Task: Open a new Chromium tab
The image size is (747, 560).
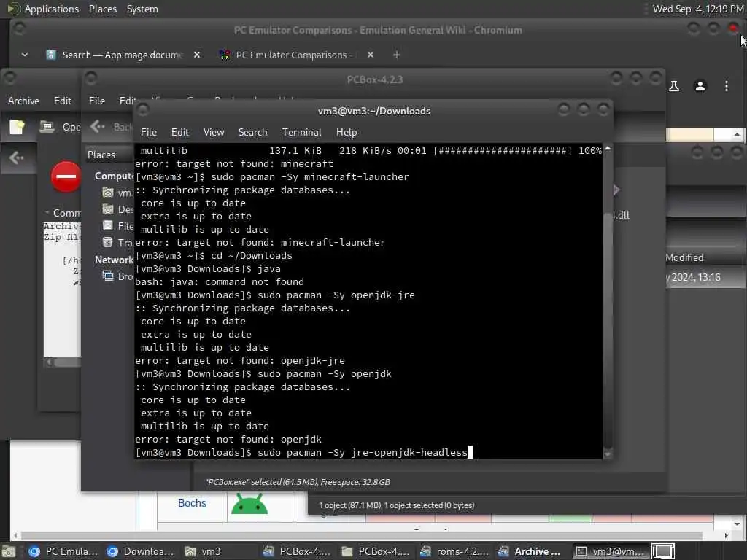Action: tap(396, 55)
